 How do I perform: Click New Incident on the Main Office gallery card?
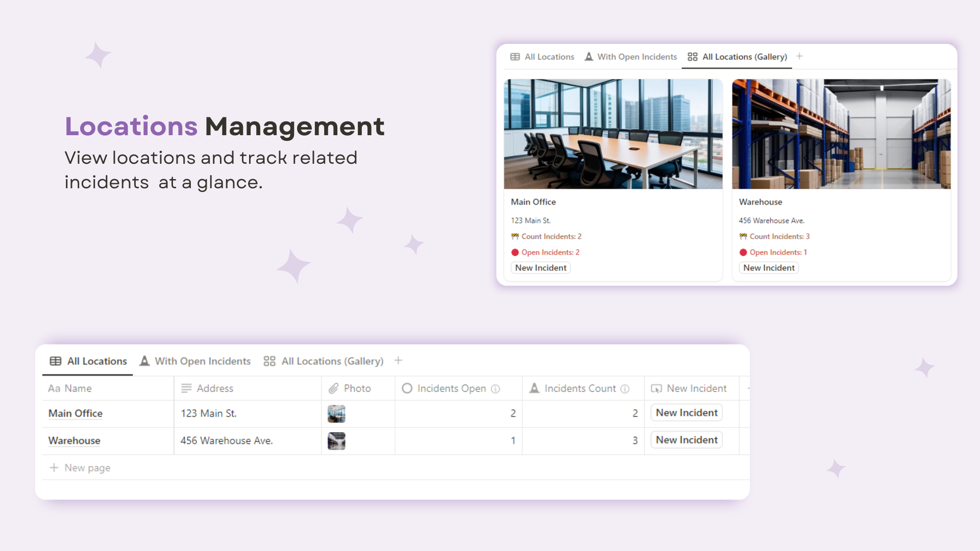541,268
